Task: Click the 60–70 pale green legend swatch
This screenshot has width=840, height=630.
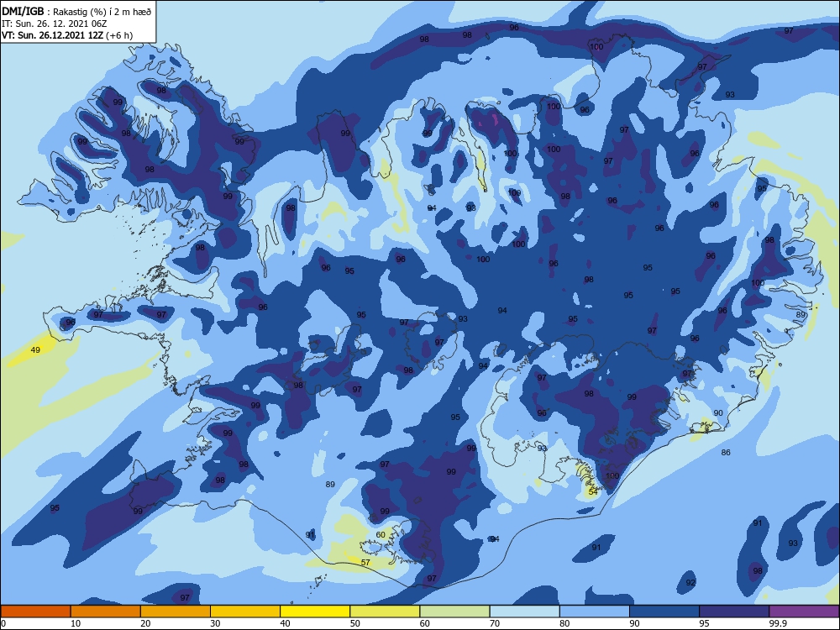Action: tap(454, 612)
